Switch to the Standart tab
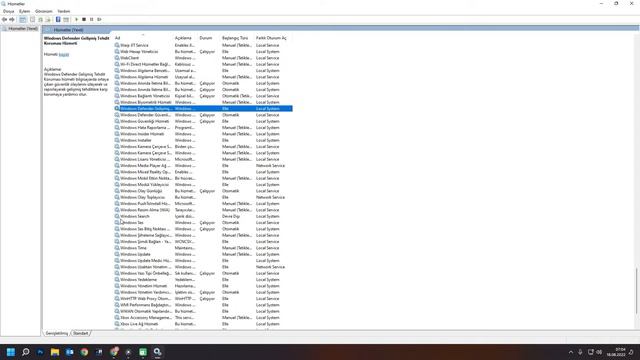 point(80,333)
